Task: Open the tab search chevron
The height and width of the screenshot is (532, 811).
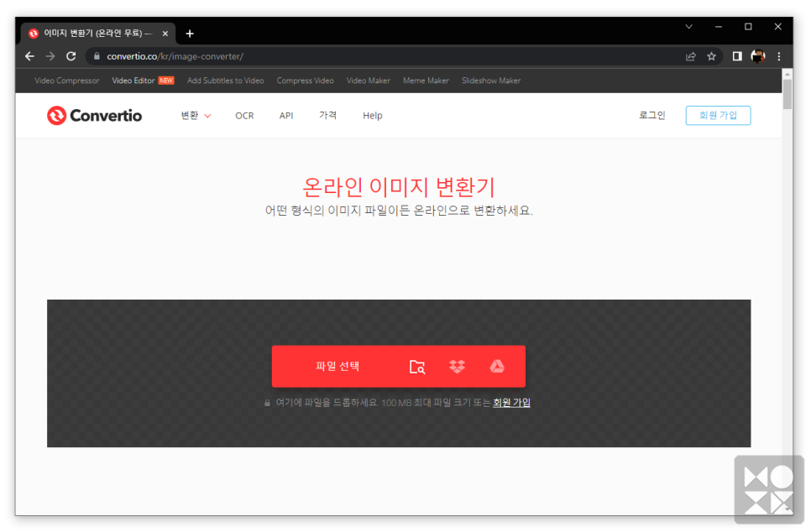Action: [689, 26]
